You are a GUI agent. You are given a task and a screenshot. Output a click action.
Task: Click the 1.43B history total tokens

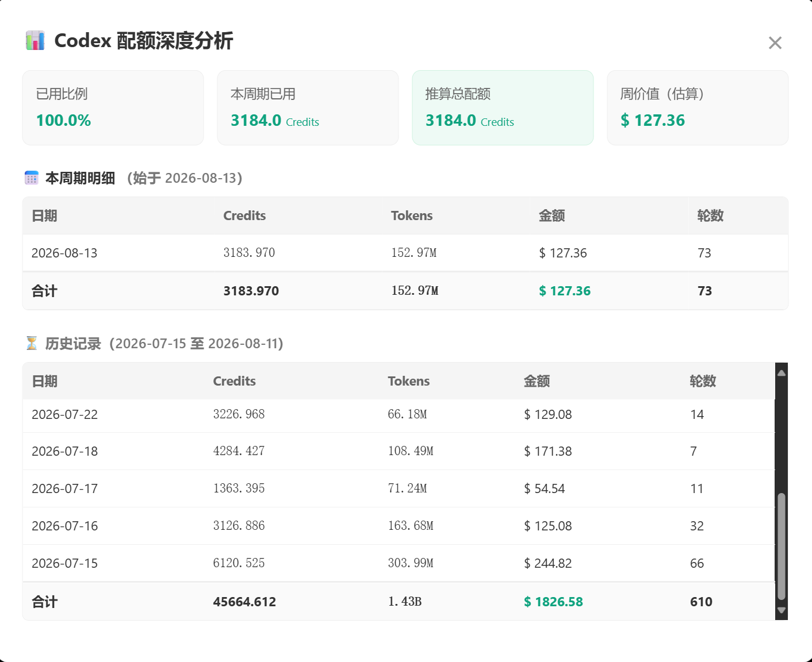tap(405, 602)
